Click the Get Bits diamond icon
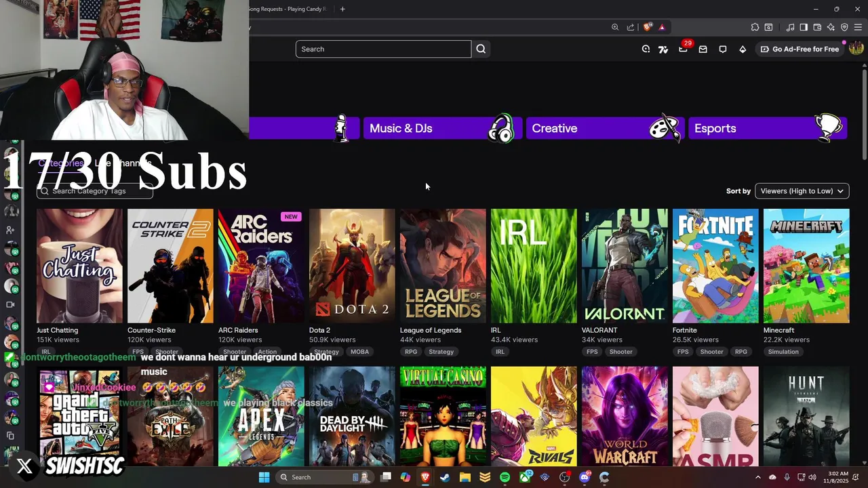This screenshot has width=868, height=488. [x=743, y=49]
